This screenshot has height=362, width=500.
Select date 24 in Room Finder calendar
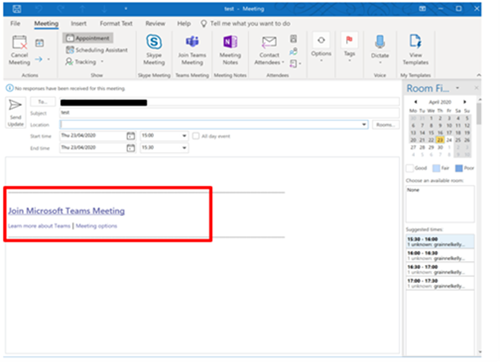(x=449, y=140)
